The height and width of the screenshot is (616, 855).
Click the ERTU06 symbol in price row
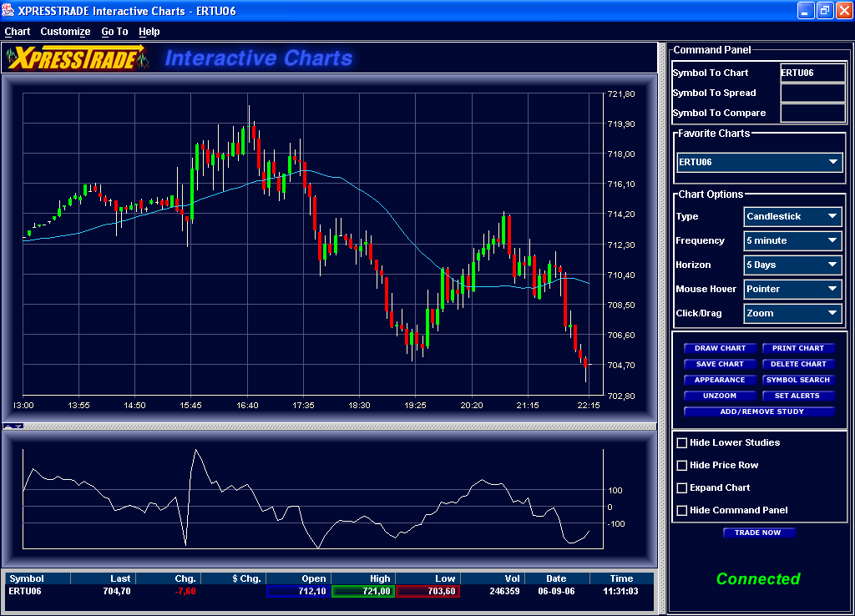[x=25, y=592]
